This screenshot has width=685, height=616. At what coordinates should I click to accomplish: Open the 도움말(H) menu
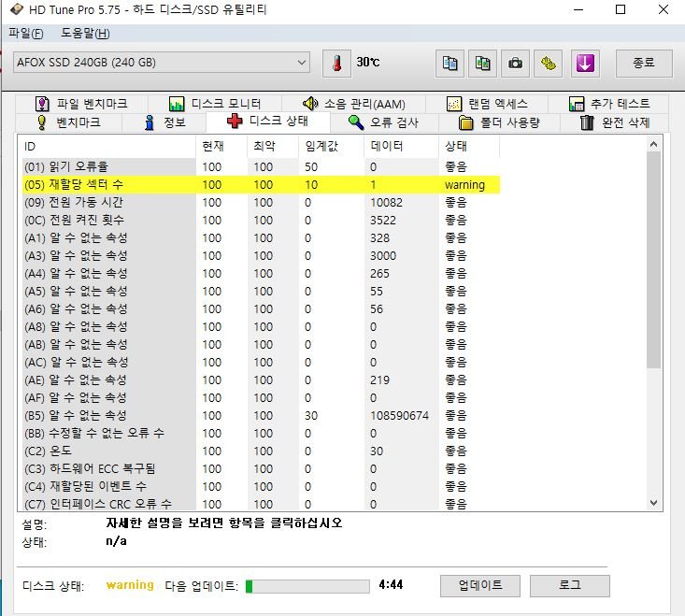pyautogui.click(x=85, y=34)
